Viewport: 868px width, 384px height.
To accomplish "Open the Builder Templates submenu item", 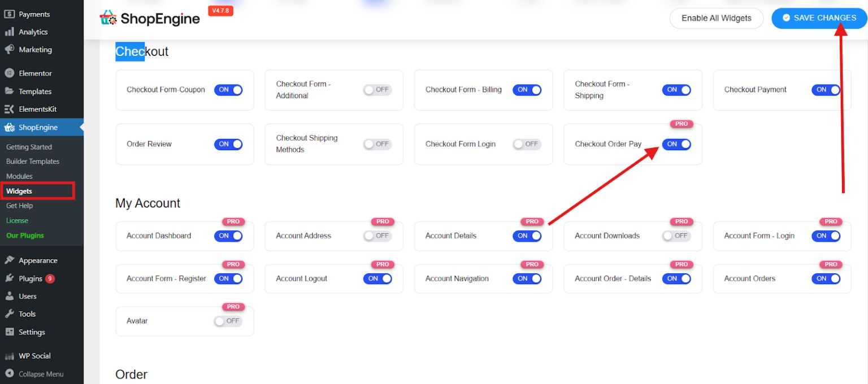I will coord(33,162).
